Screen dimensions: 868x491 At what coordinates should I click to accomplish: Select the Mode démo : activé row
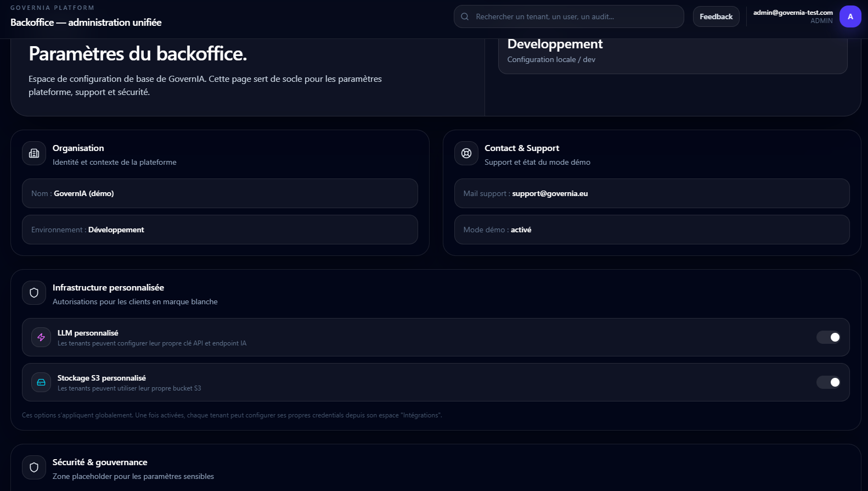point(652,230)
